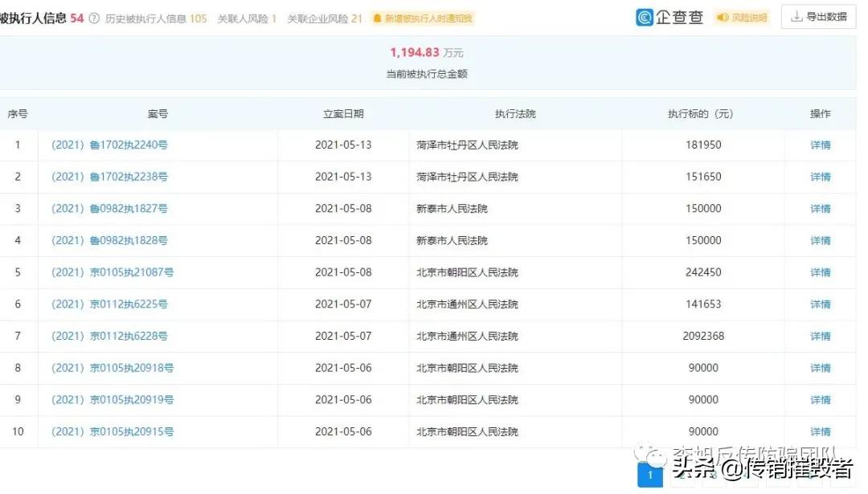Image resolution: width=868 pixels, height=494 pixels.
Task: Click the speaker icon beside 风险说明
Action: pos(722,16)
